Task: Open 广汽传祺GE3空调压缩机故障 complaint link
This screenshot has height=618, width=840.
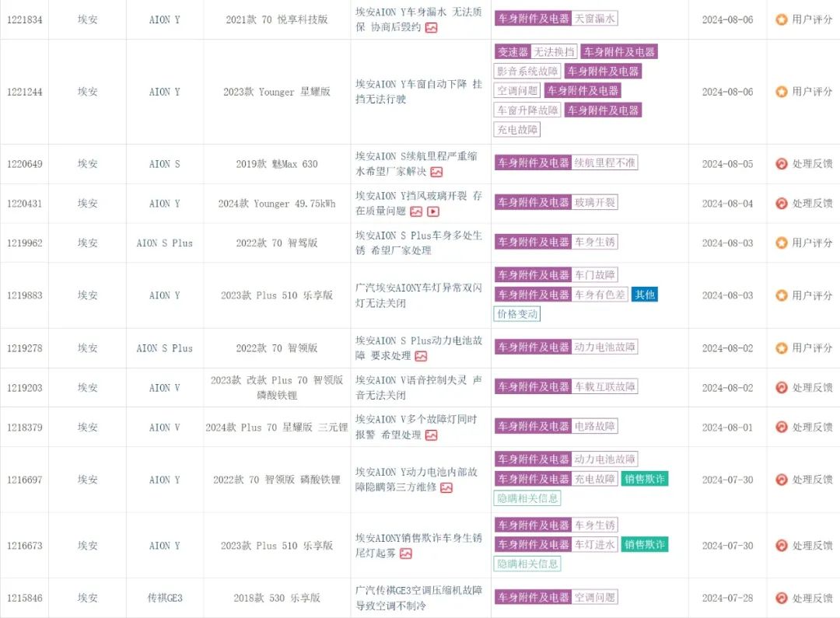Action: 418,598
